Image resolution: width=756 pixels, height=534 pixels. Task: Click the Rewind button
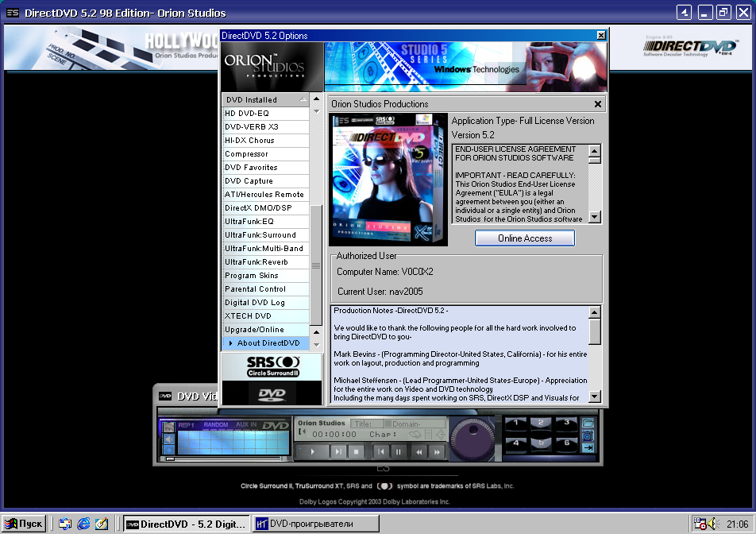click(418, 451)
